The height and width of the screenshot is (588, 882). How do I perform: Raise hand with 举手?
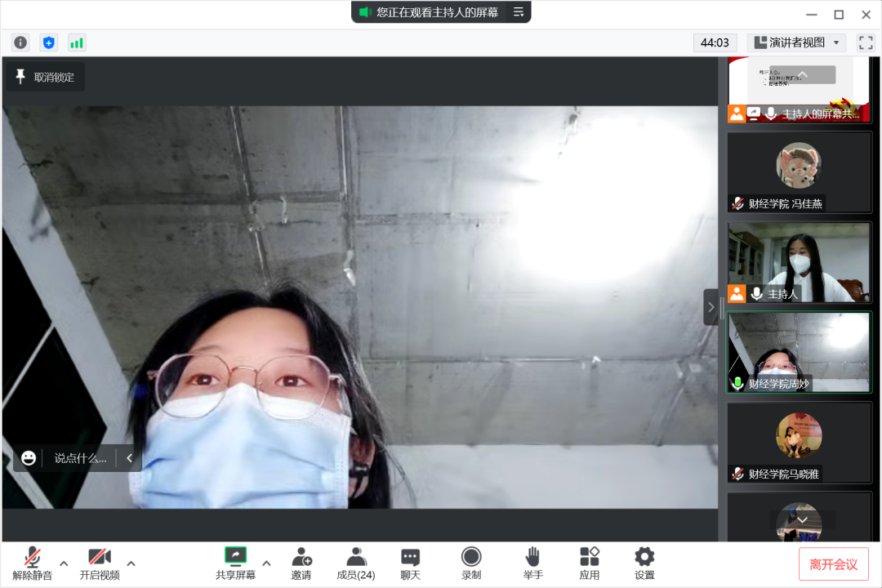(532, 563)
